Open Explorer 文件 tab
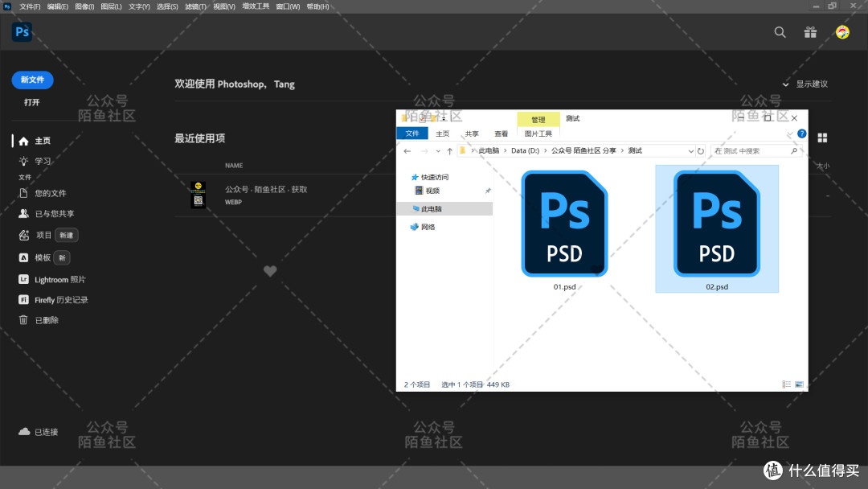868x489 pixels. point(412,134)
